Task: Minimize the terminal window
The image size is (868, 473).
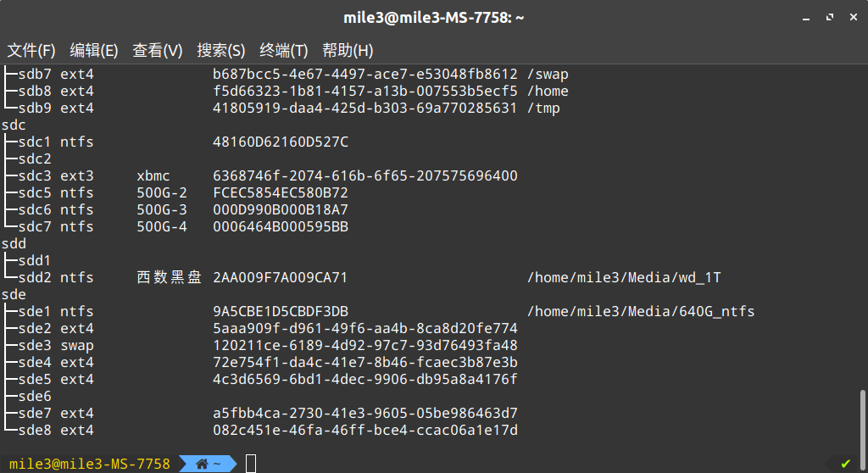Action: [x=806, y=18]
